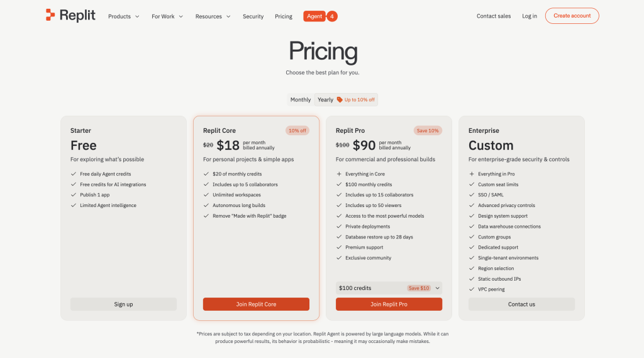Click the 10% off badge on Replit Core
This screenshot has height=358, width=644.
(297, 130)
